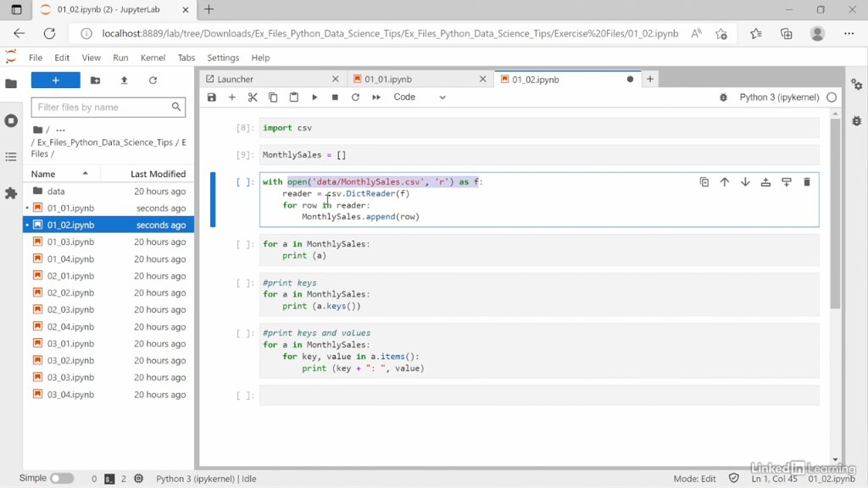Image resolution: width=868 pixels, height=488 pixels.
Task: Open the Table of Contents sidebar panel
Action: pos(11,157)
